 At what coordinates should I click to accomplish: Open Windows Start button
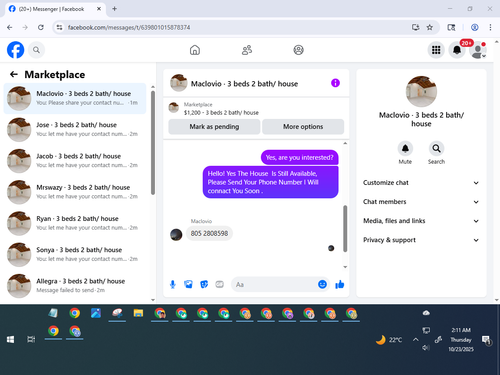click(x=10, y=339)
